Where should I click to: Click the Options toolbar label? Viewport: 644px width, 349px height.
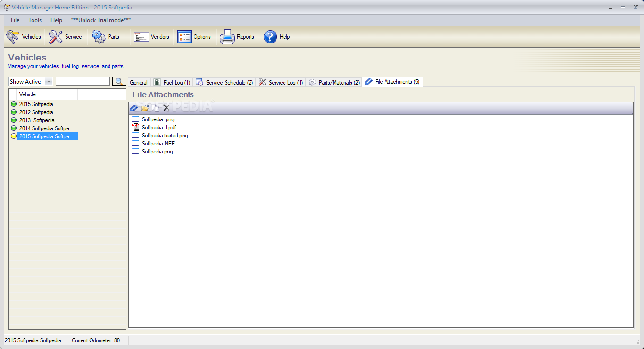(202, 37)
